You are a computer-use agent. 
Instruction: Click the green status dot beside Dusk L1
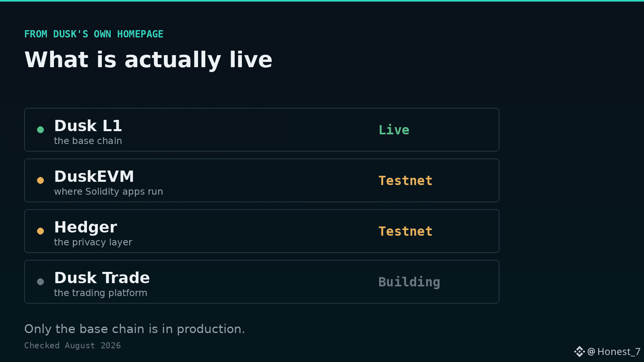40,130
